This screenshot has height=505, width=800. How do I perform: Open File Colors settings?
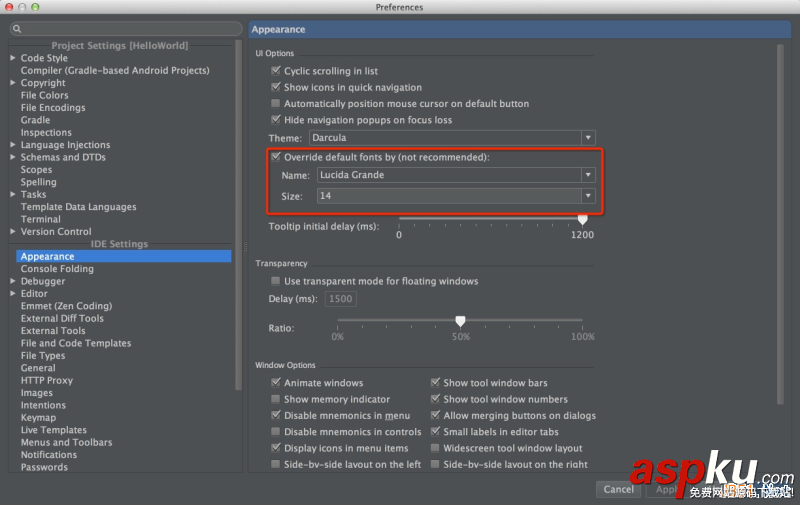pyautogui.click(x=44, y=95)
